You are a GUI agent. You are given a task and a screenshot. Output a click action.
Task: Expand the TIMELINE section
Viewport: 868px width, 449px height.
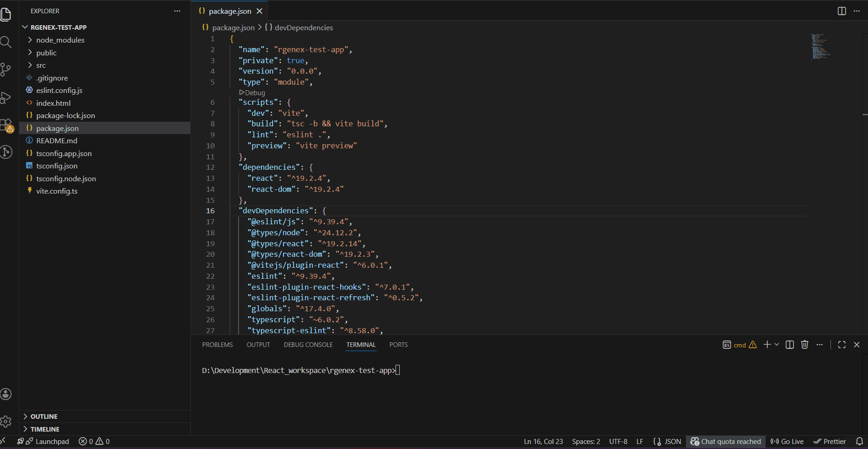105,429
